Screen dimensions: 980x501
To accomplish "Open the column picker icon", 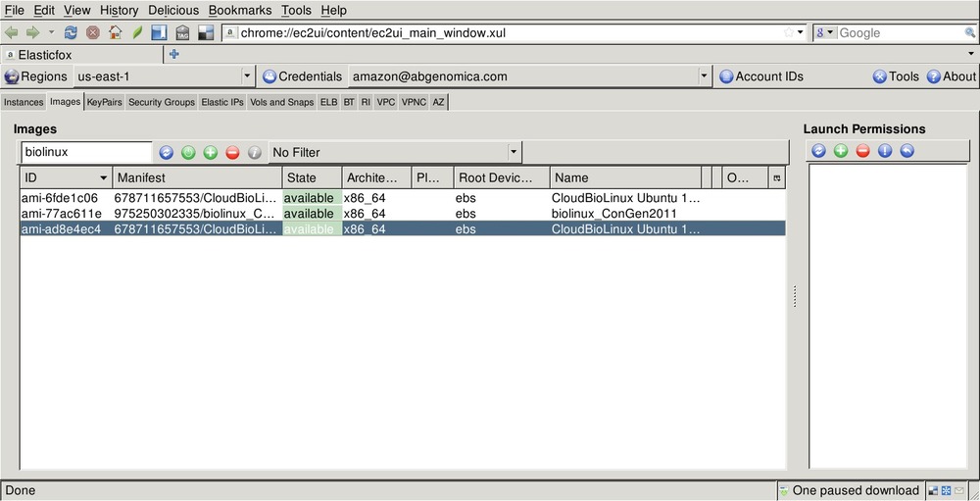I will point(777,178).
